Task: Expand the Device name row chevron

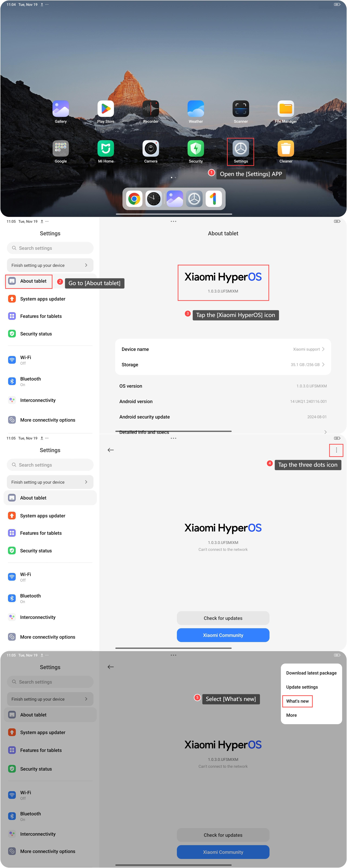Action: pos(323,349)
